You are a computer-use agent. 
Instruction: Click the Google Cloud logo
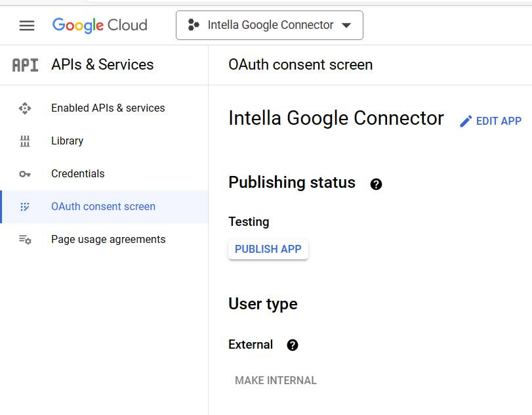(100, 26)
